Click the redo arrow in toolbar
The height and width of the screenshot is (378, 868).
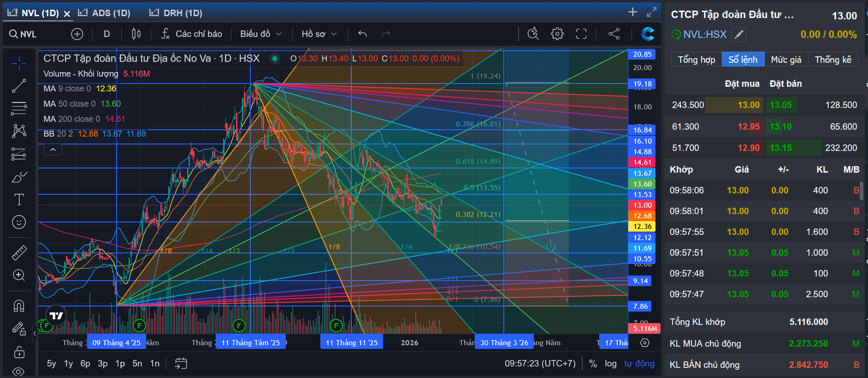[386, 34]
